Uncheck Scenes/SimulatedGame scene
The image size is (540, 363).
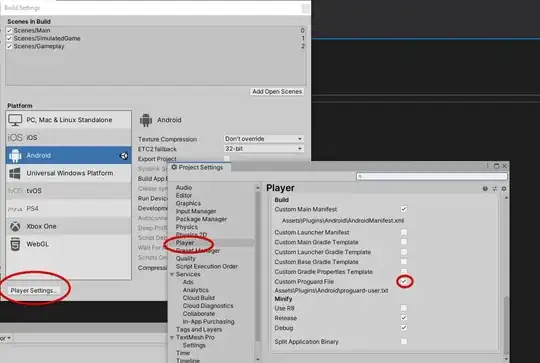click(9, 38)
